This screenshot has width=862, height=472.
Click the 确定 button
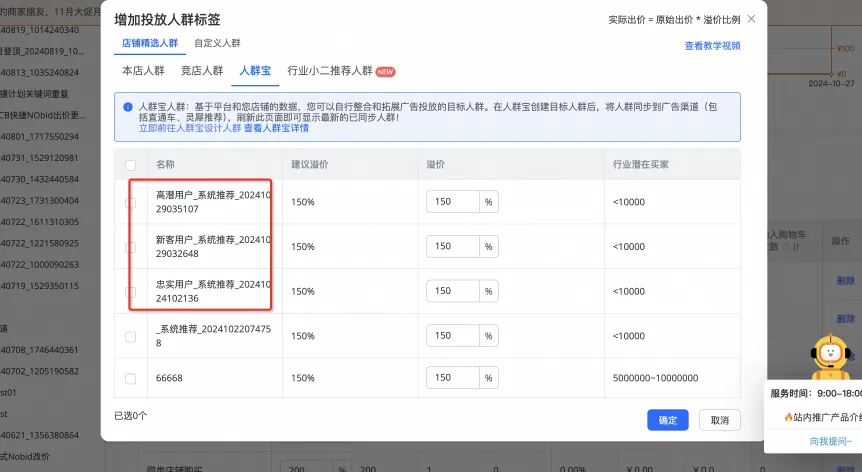[667, 420]
